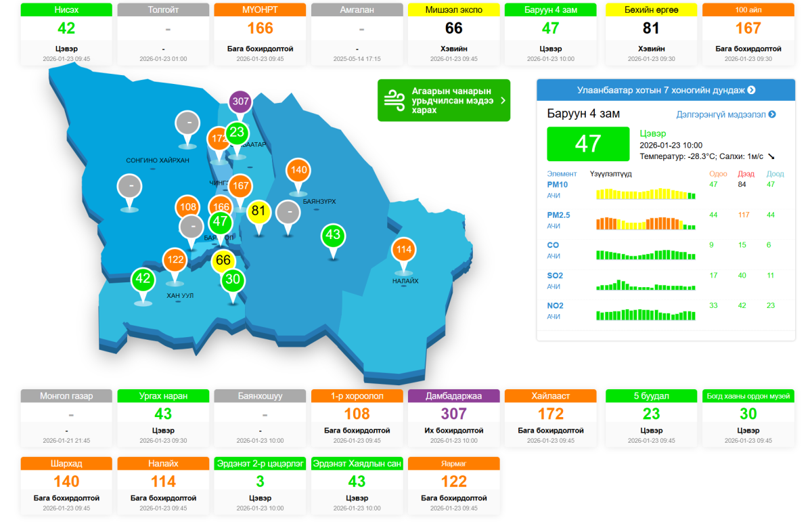This screenshot has width=812, height=524.
Task: Select the Яармаг station card
Action: pos(454,485)
